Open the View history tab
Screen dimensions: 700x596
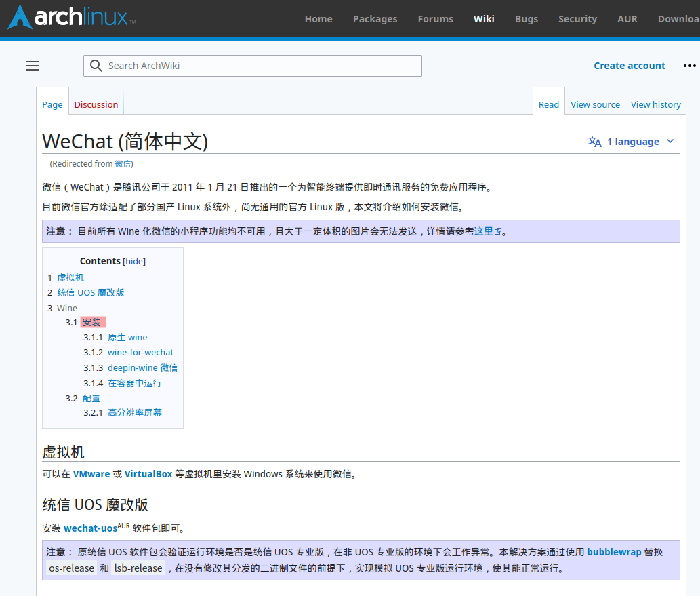[655, 104]
